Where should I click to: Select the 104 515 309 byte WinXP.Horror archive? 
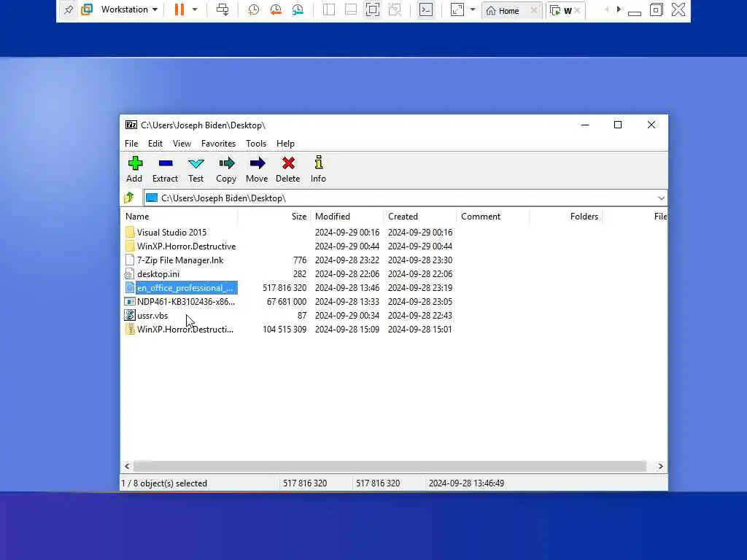185,329
